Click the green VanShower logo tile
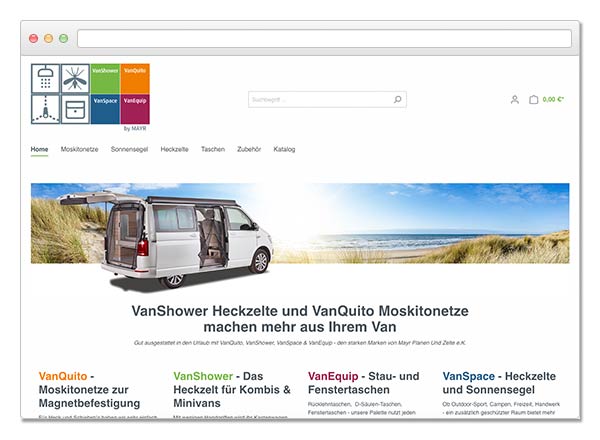 click(105, 78)
